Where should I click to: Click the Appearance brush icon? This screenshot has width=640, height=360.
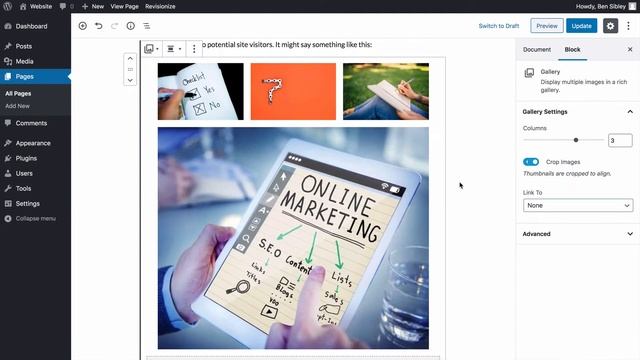point(8,143)
